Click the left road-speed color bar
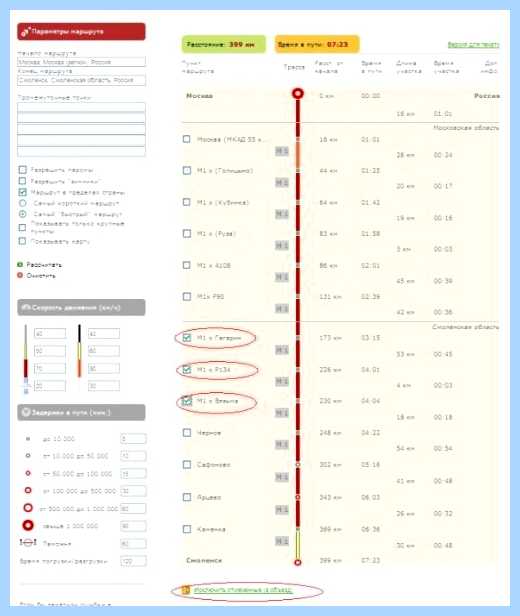 [x=26, y=358]
